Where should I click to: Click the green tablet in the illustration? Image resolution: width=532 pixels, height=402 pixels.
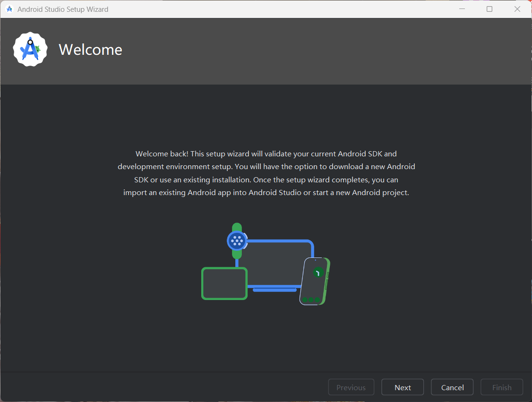pos(224,283)
